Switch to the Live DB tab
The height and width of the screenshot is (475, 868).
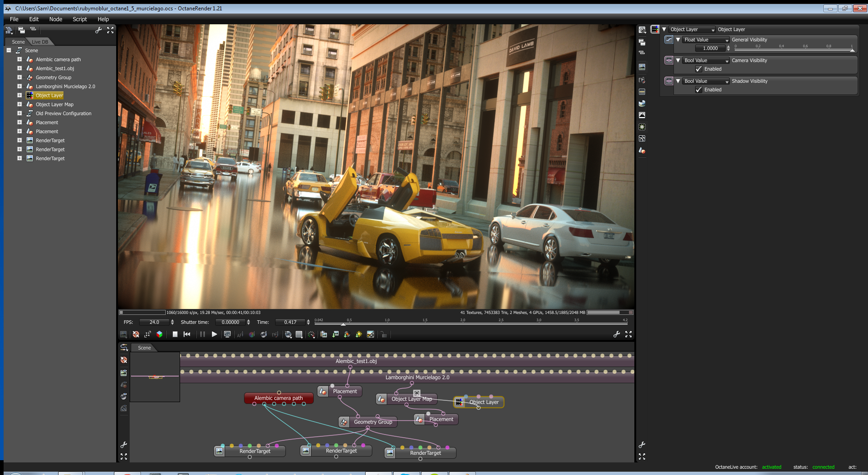pyautogui.click(x=40, y=42)
